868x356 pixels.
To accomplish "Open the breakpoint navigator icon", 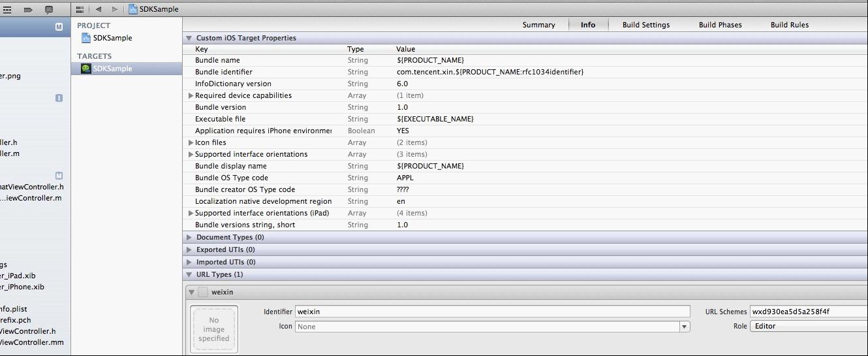I will 28,10.
